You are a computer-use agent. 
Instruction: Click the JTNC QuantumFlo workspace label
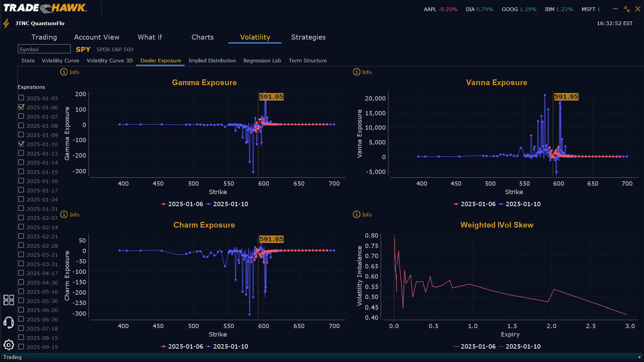click(40, 23)
